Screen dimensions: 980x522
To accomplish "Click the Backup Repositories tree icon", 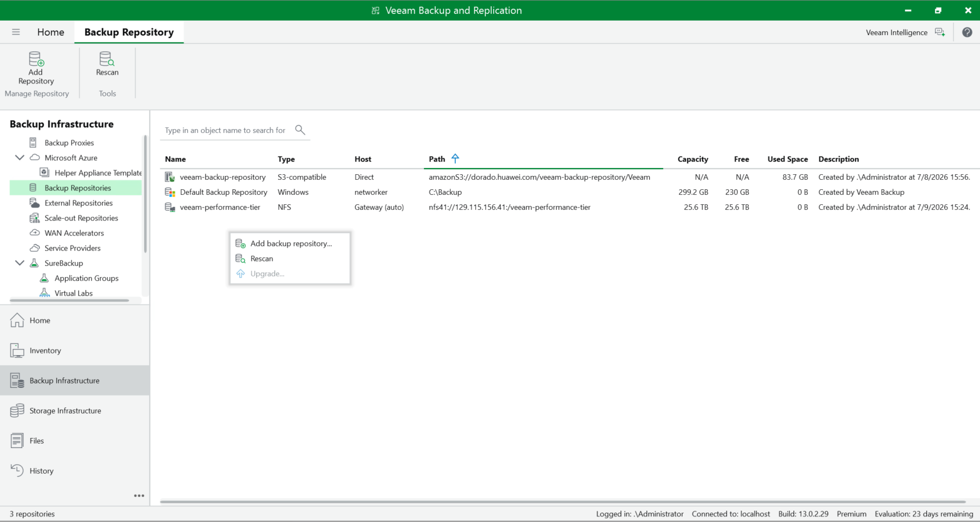I will pyautogui.click(x=33, y=188).
